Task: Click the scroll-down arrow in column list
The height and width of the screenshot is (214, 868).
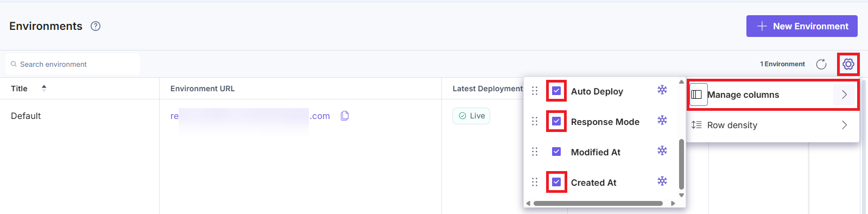Action: pos(681,195)
